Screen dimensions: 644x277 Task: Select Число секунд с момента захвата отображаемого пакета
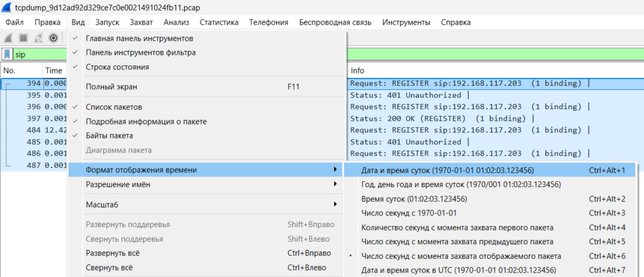(489, 256)
